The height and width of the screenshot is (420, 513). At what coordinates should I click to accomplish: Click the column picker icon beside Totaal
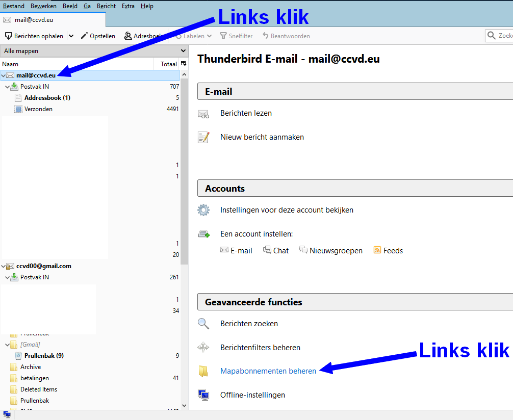tap(184, 64)
